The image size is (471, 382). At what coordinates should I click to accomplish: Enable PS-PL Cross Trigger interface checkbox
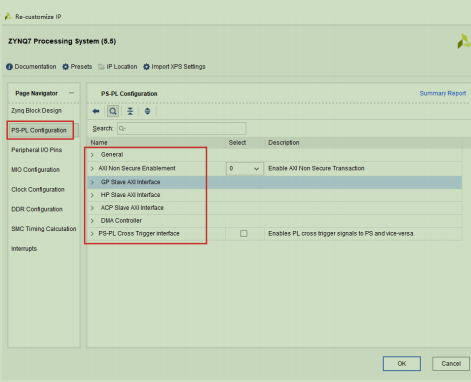(244, 233)
